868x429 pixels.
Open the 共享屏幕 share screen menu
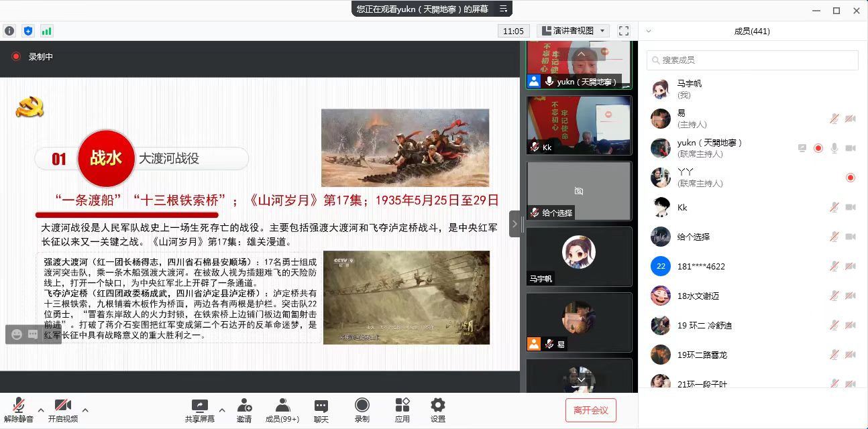click(200, 410)
